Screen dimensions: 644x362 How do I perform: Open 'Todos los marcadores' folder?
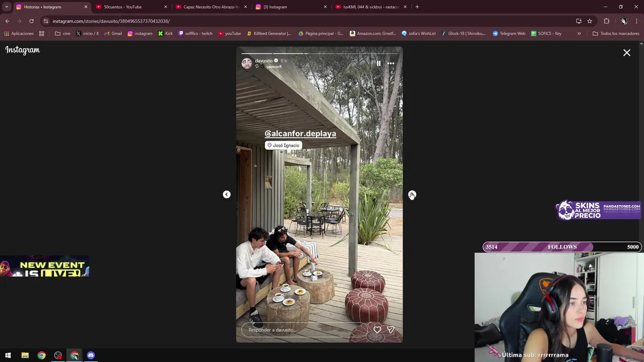click(616, 34)
